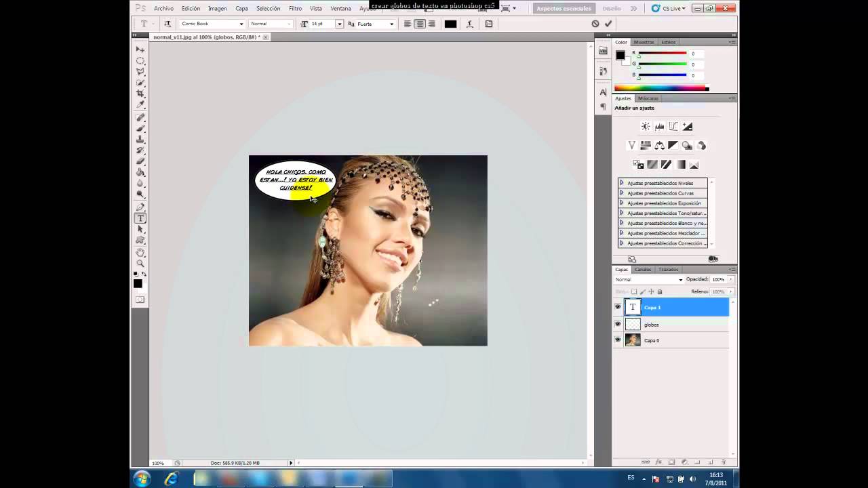Center the text alignment

pos(420,24)
